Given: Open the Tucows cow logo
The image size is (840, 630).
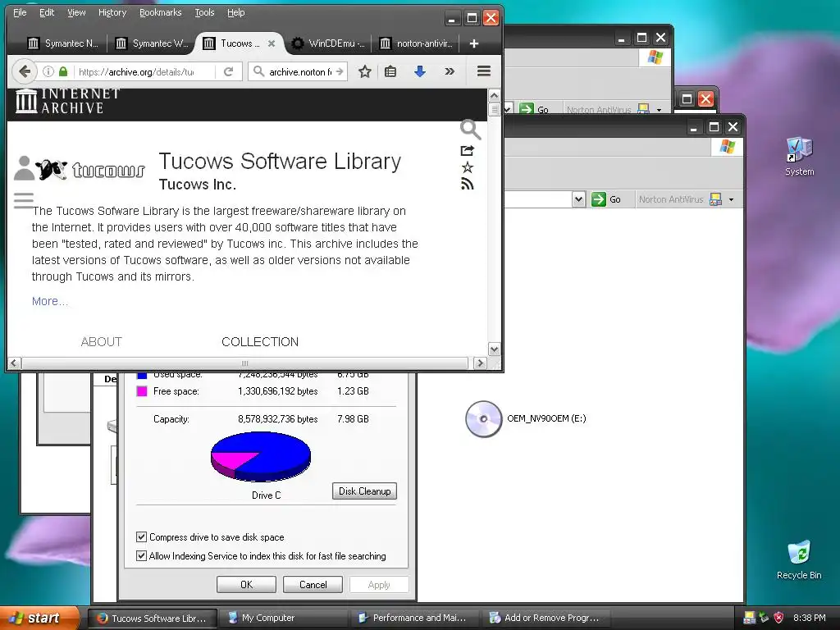Looking at the screenshot, I should [90, 169].
